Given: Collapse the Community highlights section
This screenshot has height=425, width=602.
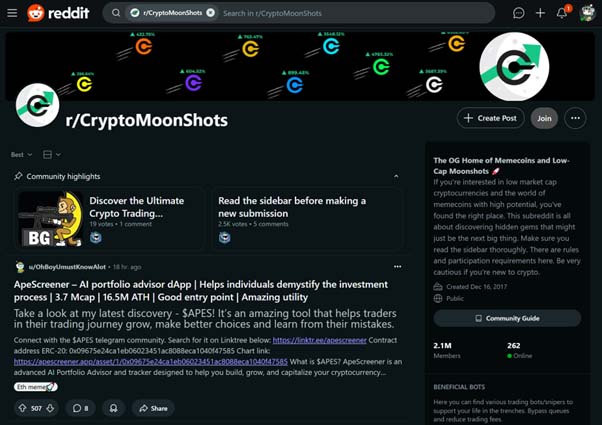Looking at the screenshot, I should click(396, 176).
